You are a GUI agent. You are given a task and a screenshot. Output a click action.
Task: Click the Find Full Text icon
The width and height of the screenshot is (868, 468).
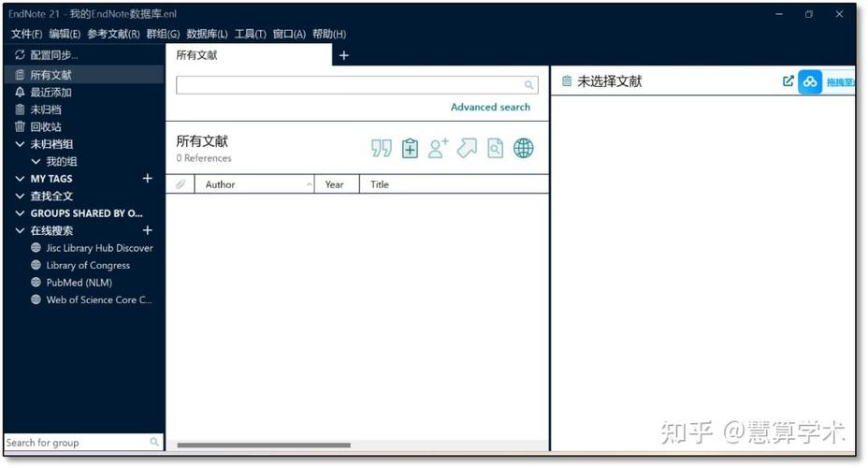[496, 149]
